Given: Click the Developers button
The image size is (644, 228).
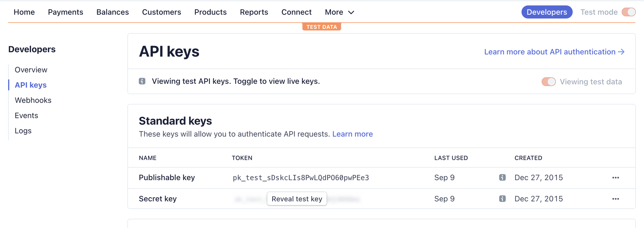Looking at the screenshot, I should (x=546, y=12).
